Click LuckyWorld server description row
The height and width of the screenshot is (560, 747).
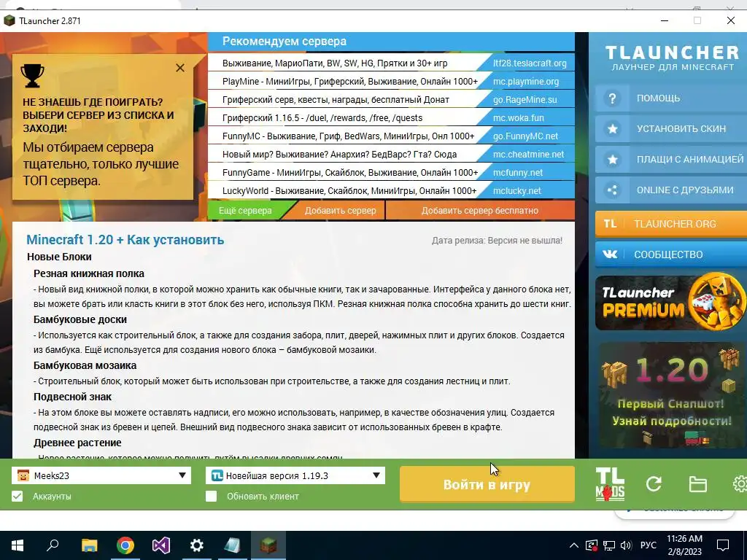coord(349,190)
